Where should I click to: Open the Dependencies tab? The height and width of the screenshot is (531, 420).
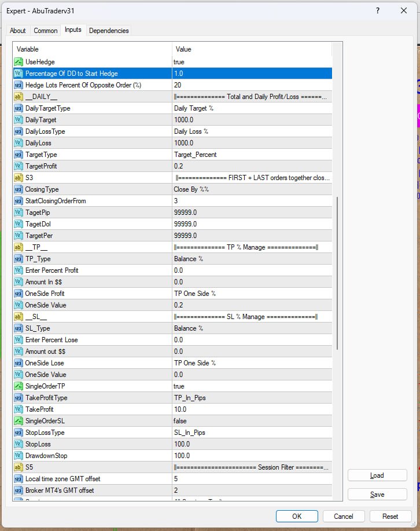(x=109, y=31)
